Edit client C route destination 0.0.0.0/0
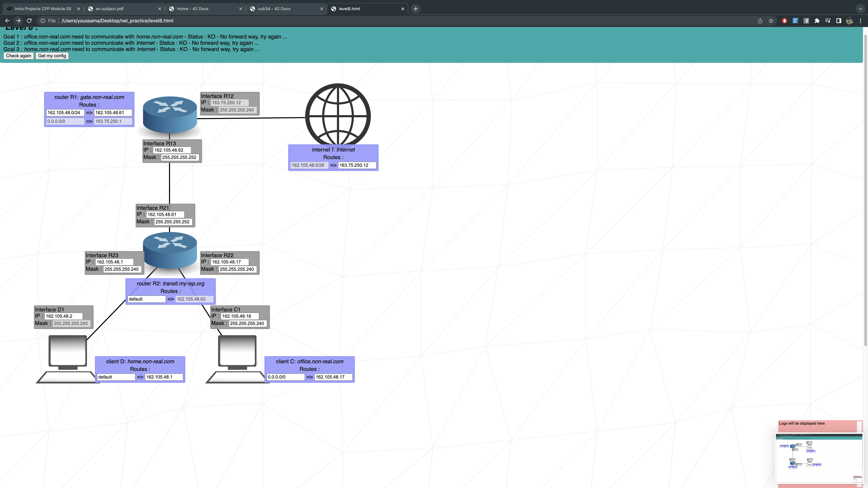The height and width of the screenshot is (488, 868). click(x=285, y=377)
